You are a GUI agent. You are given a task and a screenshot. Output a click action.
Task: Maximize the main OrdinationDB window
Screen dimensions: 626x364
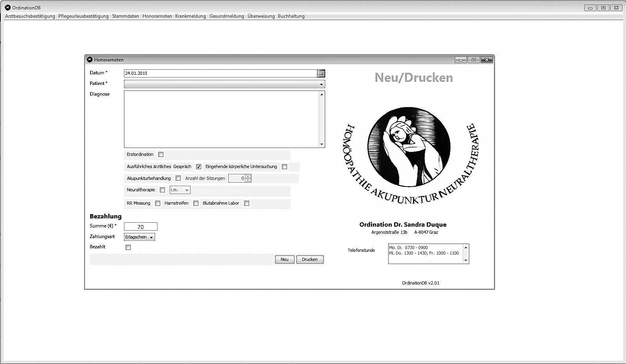coord(603,8)
